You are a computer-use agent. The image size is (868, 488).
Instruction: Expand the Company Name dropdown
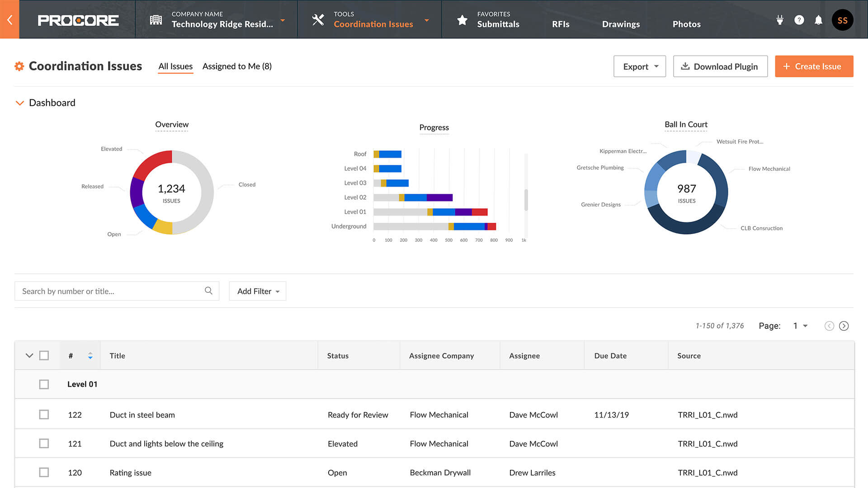coord(284,19)
